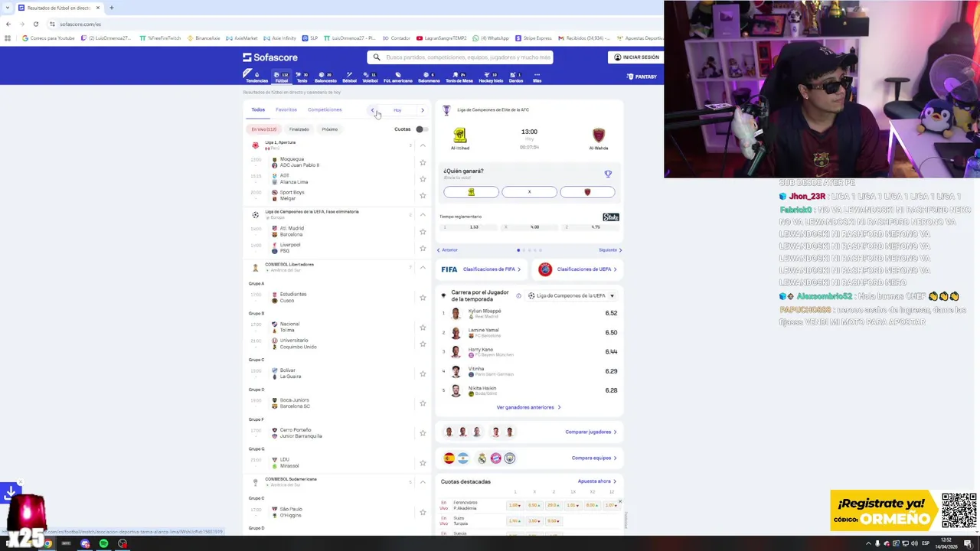Go to Anterior featured match
This screenshot has width=980, height=551.
[x=447, y=250]
